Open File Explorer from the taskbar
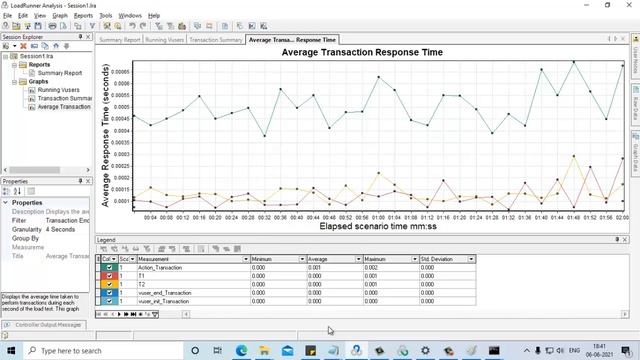 (264, 351)
